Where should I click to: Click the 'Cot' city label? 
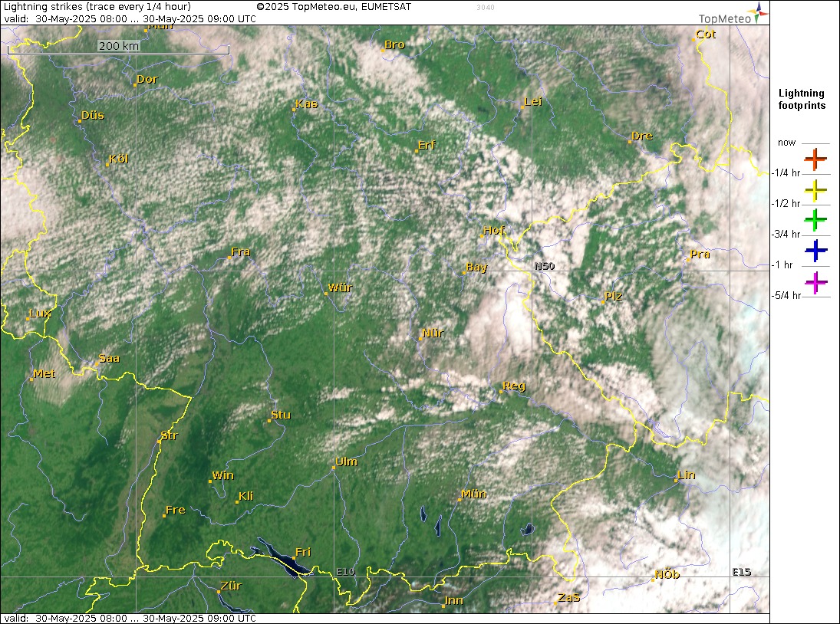click(706, 34)
